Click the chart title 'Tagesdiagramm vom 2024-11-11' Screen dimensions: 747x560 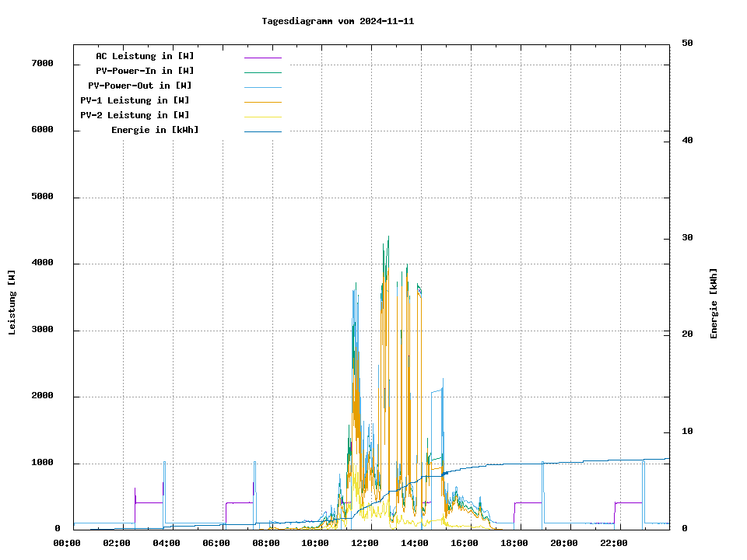(338, 21)
